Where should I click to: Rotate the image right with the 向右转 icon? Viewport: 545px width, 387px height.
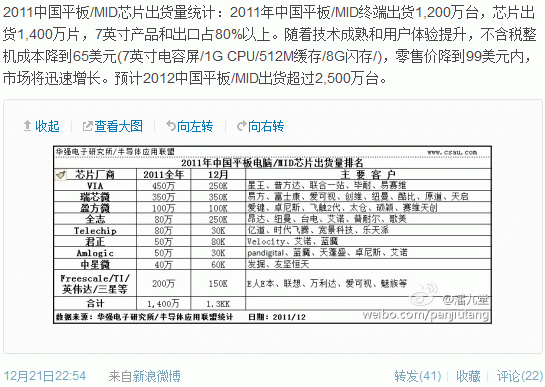(x=242, y=126)
